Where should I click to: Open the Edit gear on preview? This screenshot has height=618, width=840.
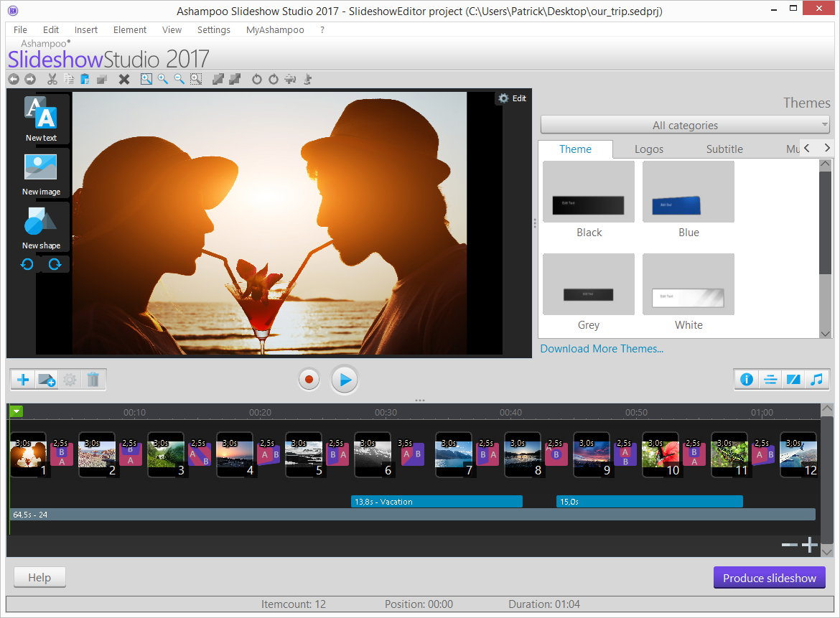point(512,98)
